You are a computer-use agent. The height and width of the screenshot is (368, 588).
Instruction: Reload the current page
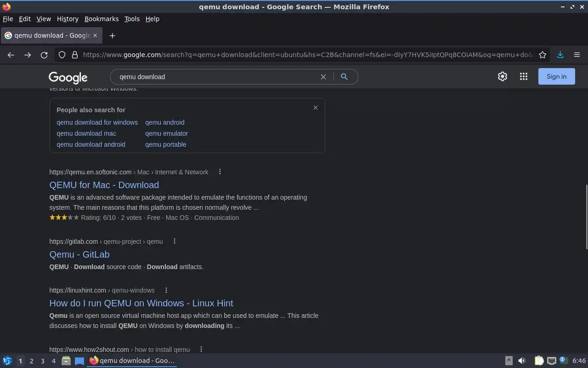44,55
